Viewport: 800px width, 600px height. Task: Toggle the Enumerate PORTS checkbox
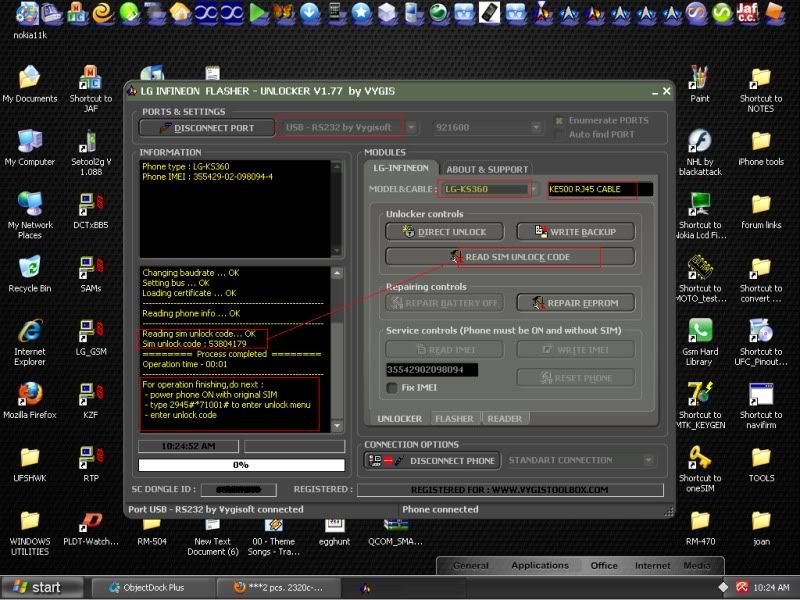[x=559, y=120]
